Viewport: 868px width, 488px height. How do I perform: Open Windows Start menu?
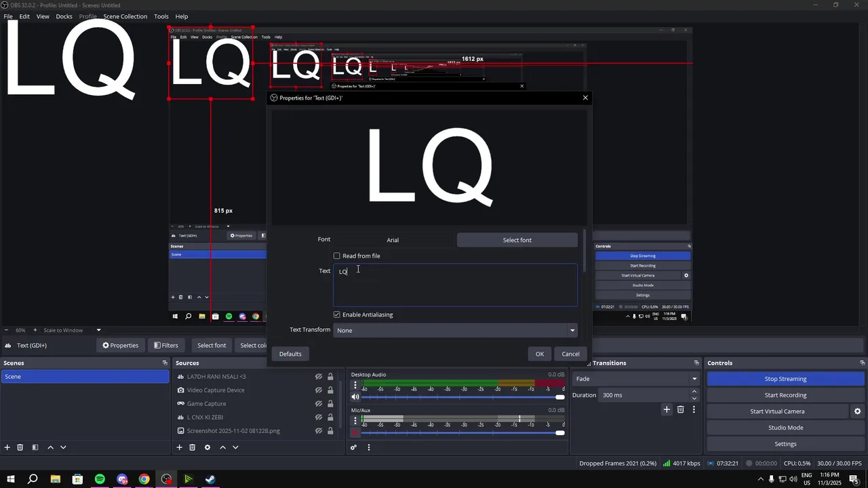[x=10, y=479]
